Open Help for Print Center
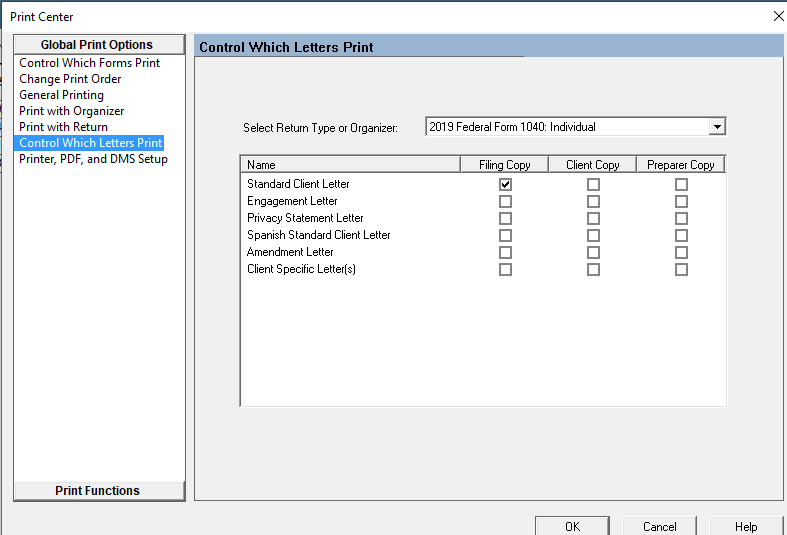This screenshot has width=787, height=535. coord(746,526)
